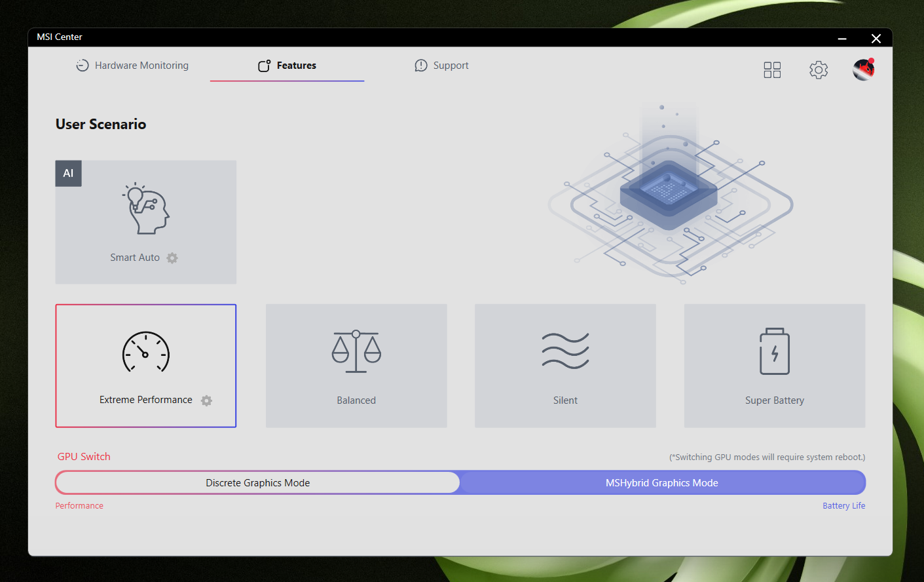Click the wave icon for Silent

pyautogui.click(x=565, y=351)
